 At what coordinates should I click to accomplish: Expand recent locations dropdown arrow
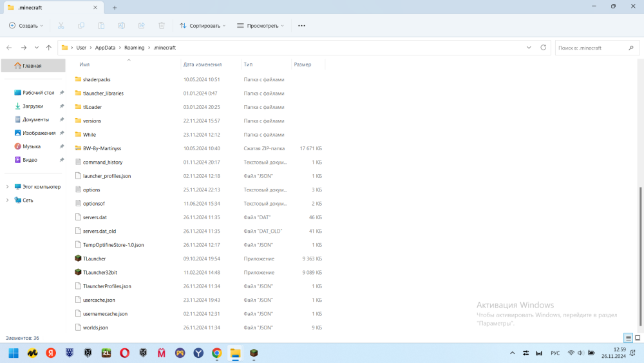pos(37,48)
